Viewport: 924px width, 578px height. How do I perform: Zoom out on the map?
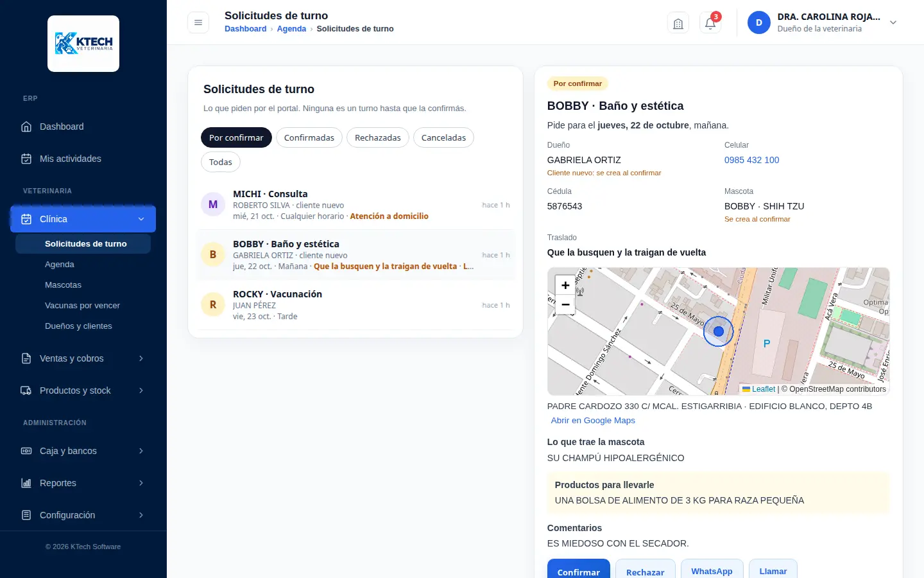[x=565, y=304]
